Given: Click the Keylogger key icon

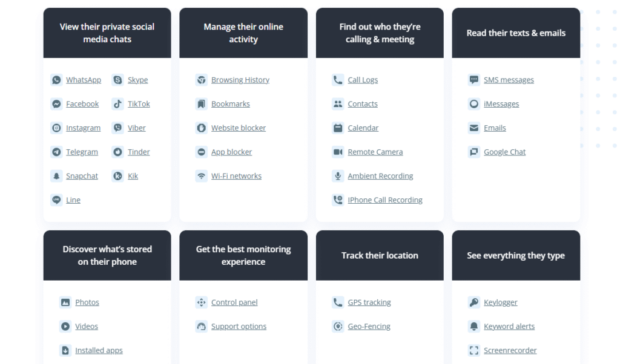Looking at the screenshot, I should point(474,302).
